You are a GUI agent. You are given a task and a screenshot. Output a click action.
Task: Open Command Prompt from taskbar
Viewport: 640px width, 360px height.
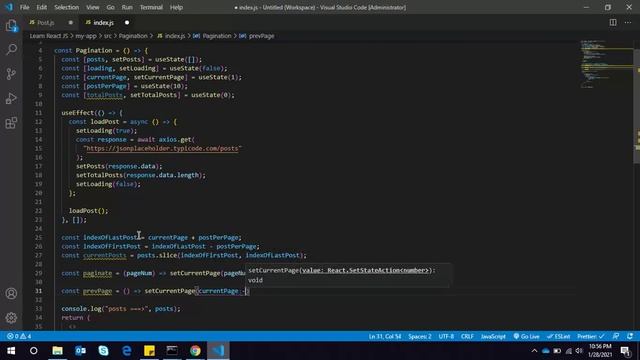click(x=172, y=351)
